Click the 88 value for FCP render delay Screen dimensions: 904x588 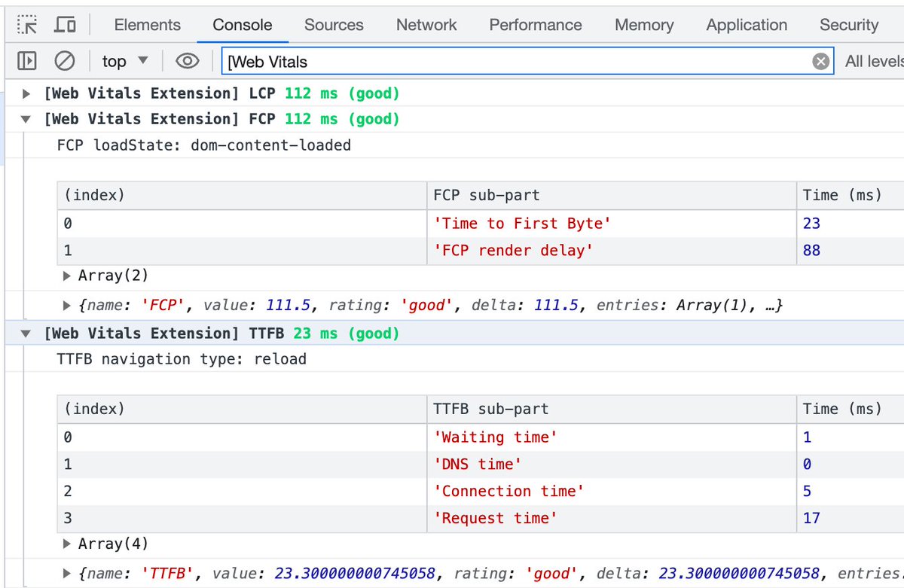pos(811,251)
